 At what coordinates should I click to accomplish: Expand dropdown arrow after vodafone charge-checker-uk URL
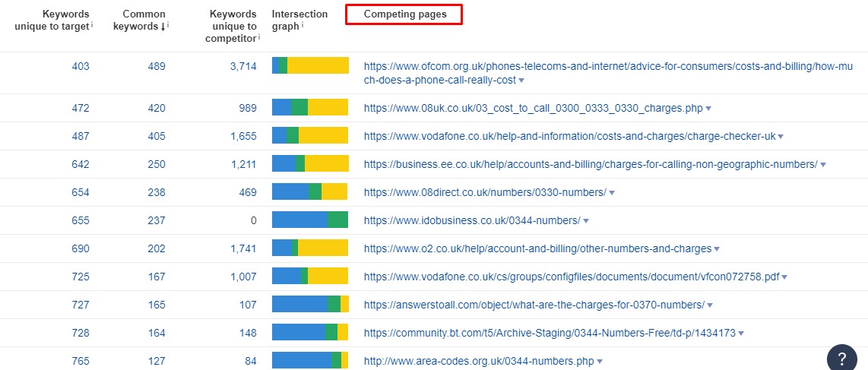781,137
